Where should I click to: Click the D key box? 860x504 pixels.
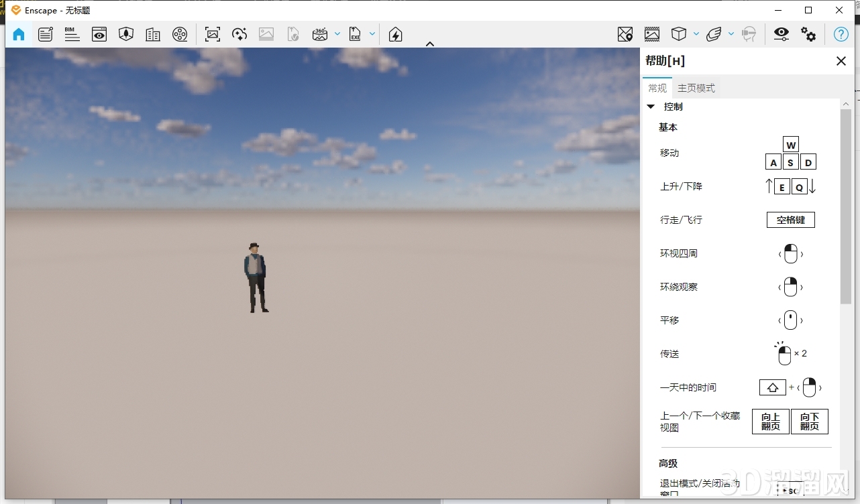pyautogui.click(x=808, y=162)
